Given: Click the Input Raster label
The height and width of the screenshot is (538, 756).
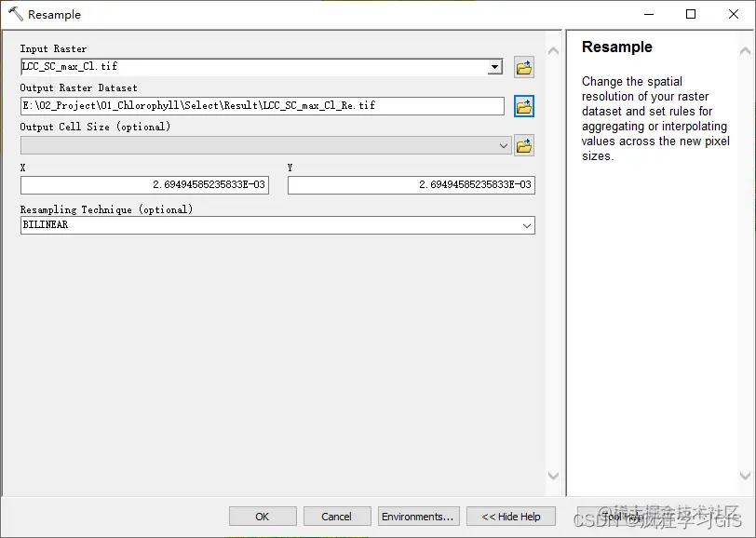Looking at the screenshot, I should [53, 48].
